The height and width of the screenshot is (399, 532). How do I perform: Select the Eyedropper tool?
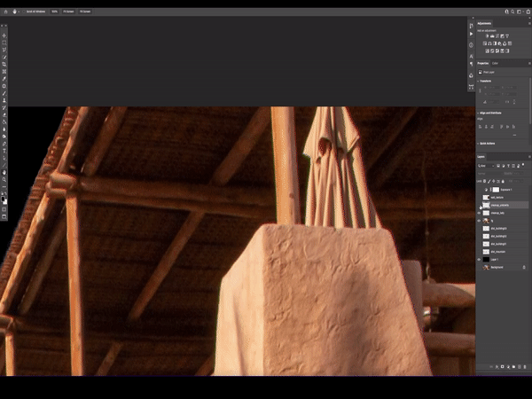[4, 79]
